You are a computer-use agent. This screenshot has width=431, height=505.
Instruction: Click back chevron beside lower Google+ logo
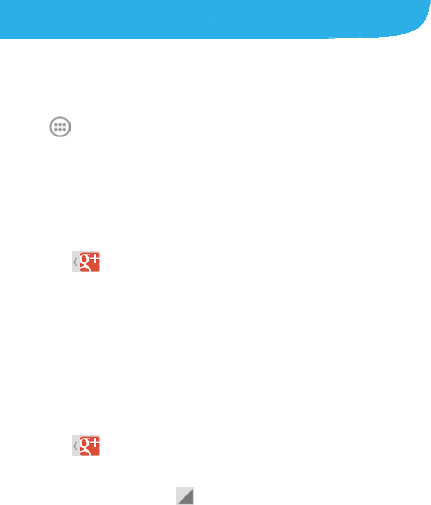75,446
